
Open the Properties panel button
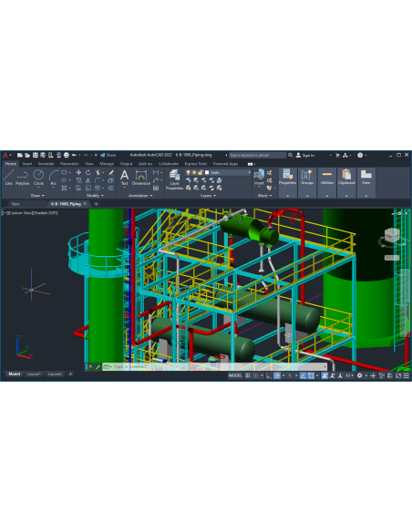(x=287, y=182)
